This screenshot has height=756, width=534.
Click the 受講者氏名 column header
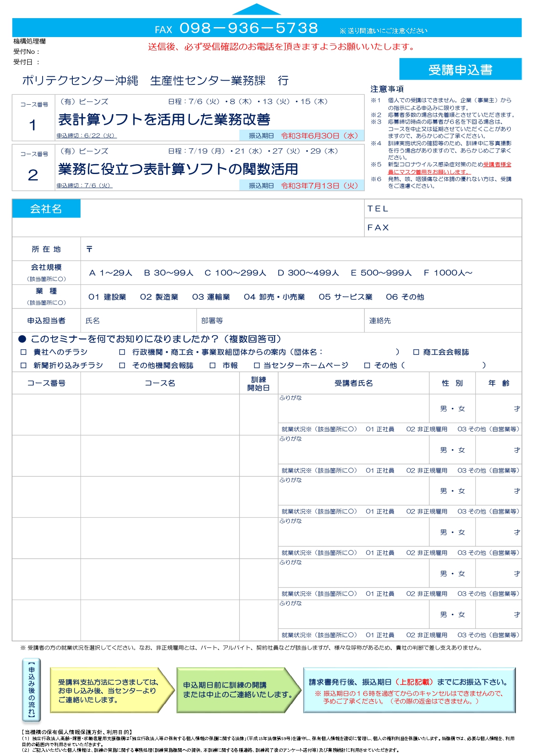pyautogui.click(x=354, y=383)
